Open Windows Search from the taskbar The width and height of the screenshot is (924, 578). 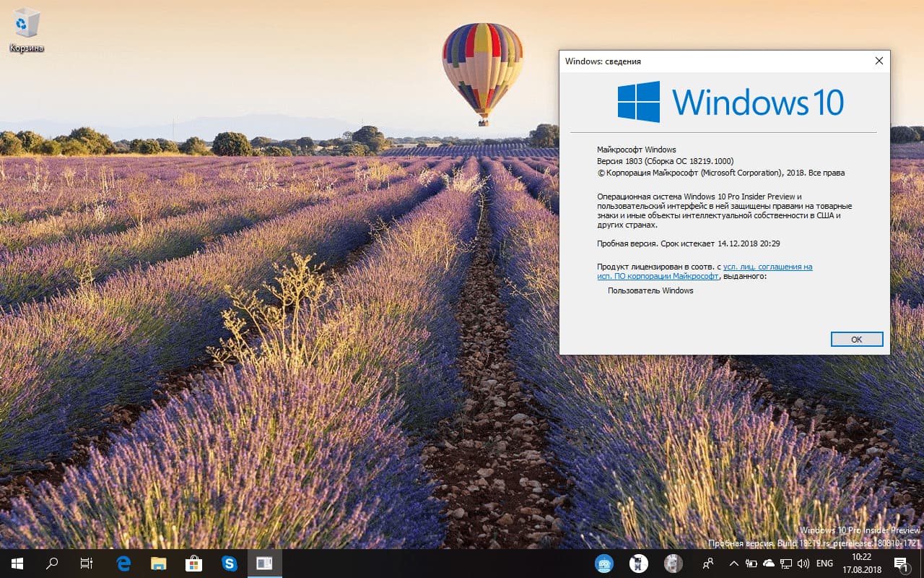pyautogui.click(x=51, y=563)
